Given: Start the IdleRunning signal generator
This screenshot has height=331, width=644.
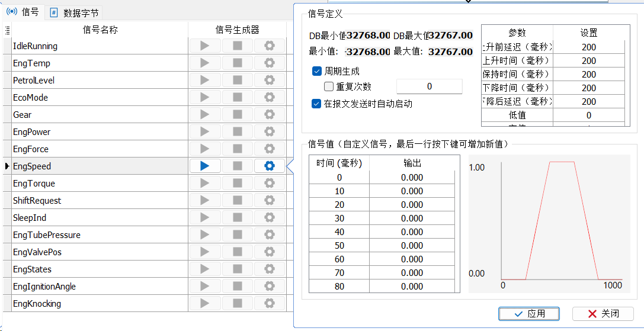Looking at the screenshot, I should click(205, 46).
